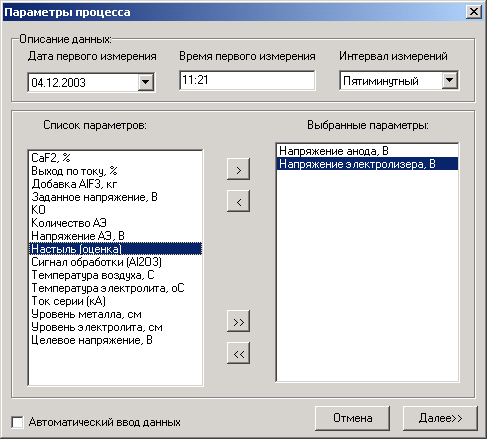Click the single right arrow add button
This screenshot has width=487, height=439.
coord(238,169)
